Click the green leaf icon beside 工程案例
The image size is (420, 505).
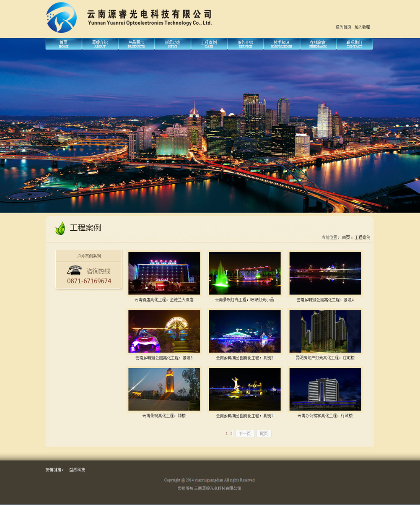(x=60, y=228)
